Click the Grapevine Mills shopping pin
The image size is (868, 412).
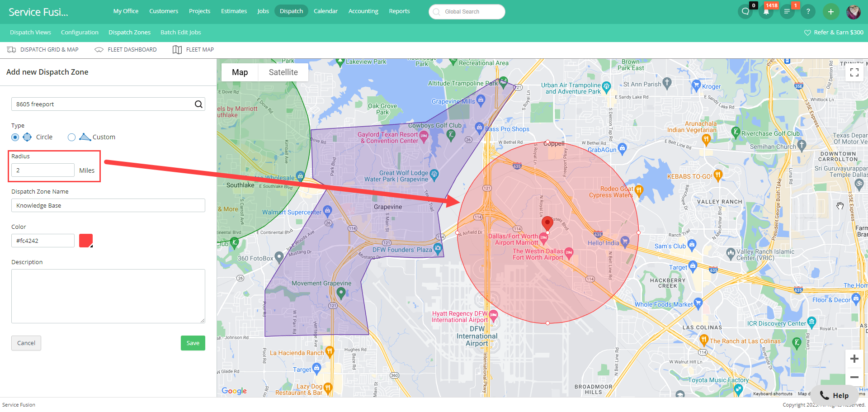(481, 100)
